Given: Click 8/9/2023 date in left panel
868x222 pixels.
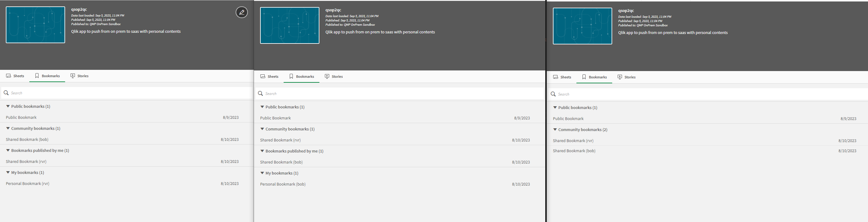Looking at the screenshot, I should [231, 117].
